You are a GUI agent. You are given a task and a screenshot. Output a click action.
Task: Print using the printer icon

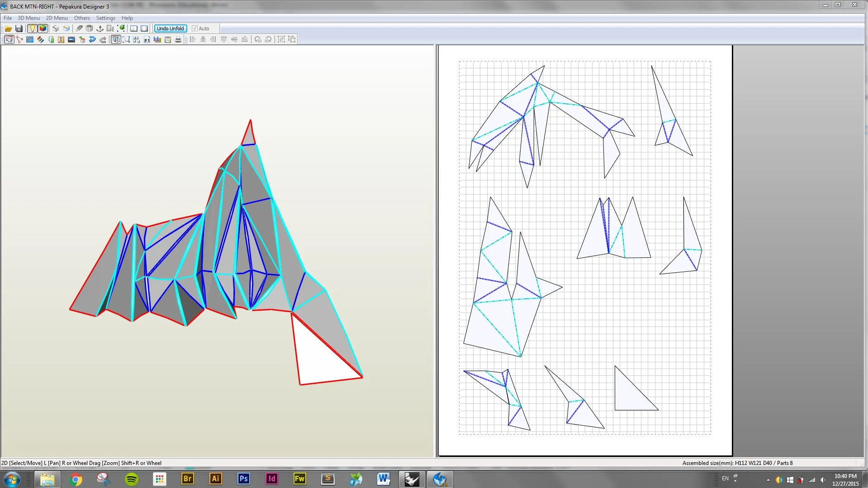tap(178, 39)
